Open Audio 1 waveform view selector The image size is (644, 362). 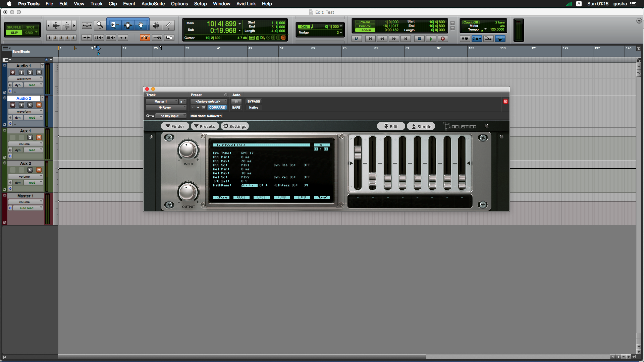25,79
